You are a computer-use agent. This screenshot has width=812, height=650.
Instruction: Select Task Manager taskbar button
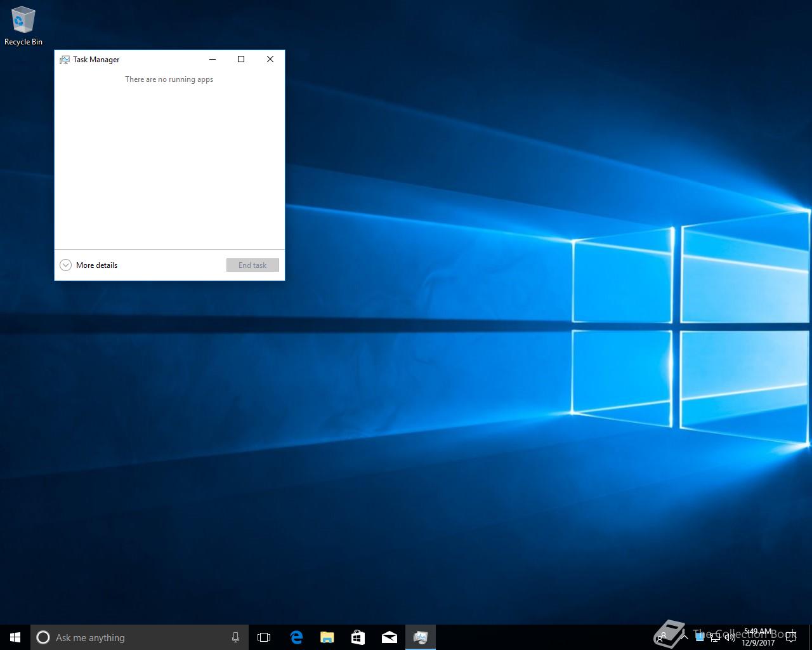[x=420, y=637]
